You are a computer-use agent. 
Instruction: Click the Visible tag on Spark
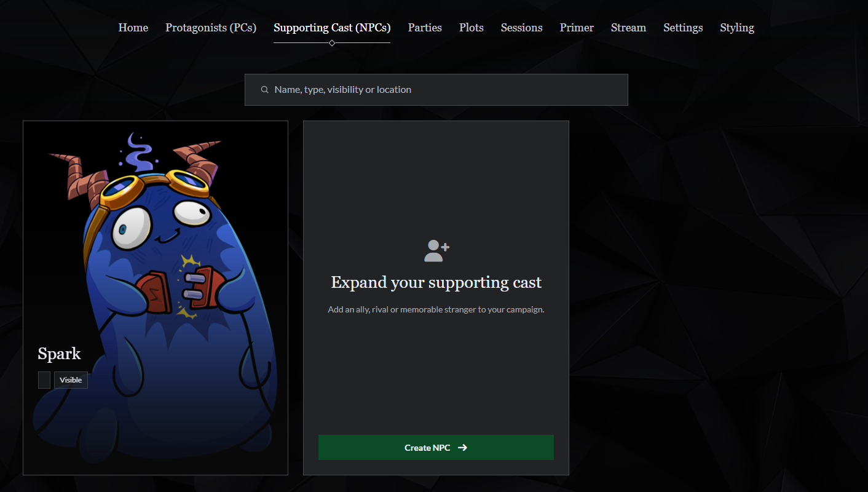click(71, 380)
